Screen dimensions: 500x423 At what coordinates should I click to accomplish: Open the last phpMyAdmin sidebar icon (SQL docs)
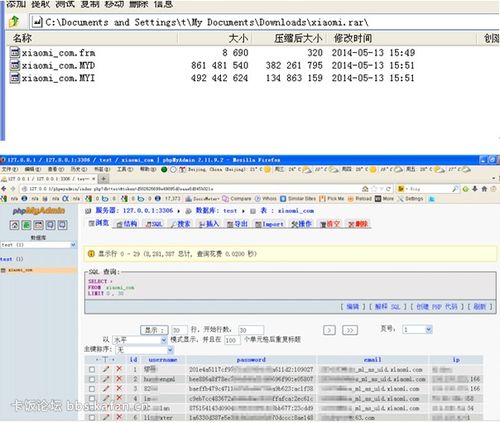[62, 225]
